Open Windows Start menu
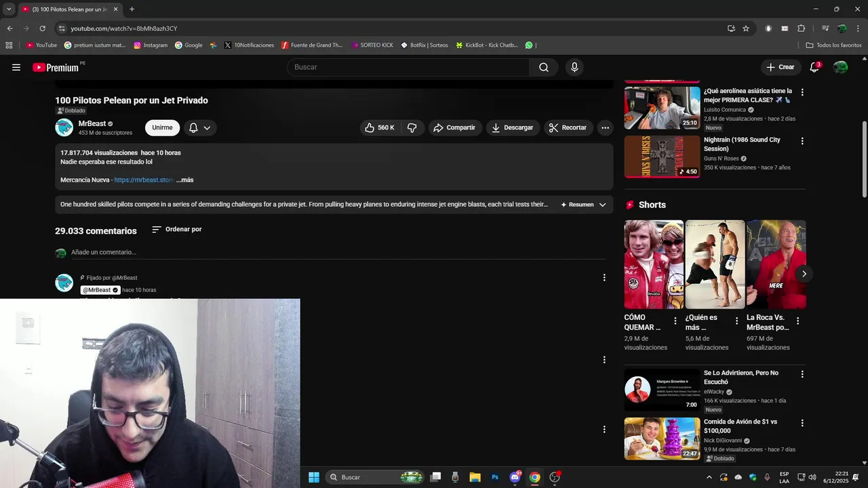868x488 pixels. click(x=314, y=477)
